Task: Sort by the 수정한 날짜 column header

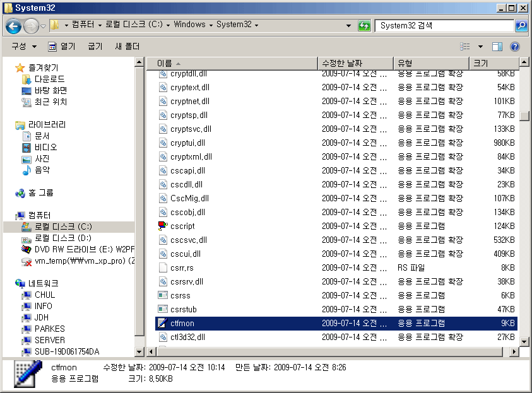Action: click(355, 64)
